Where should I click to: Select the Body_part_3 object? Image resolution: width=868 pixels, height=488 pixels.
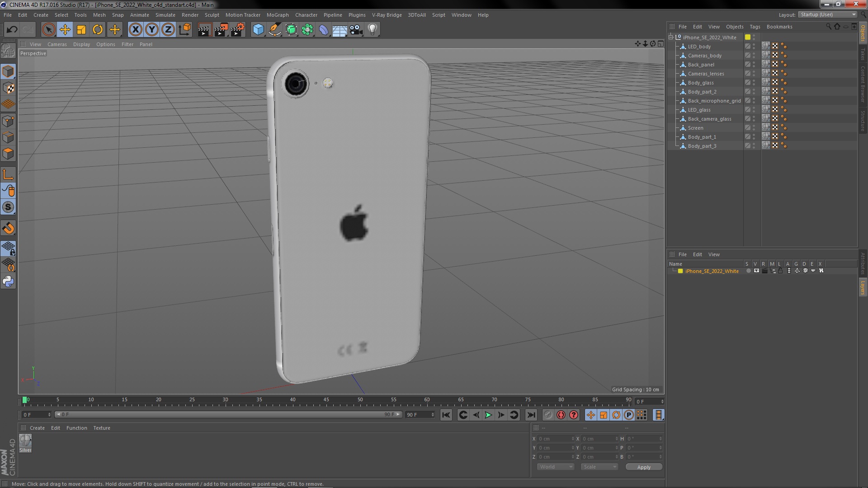[702, 146]
